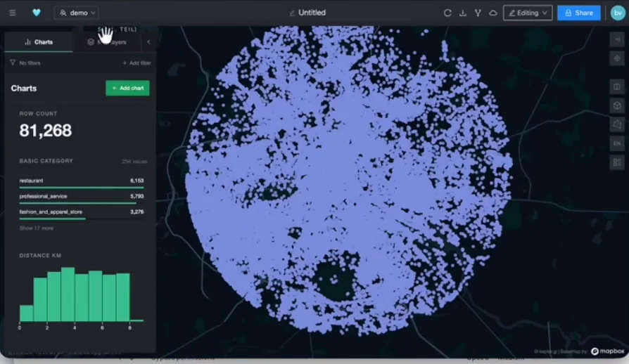Open the EN language selector
629x364 pixels.
click(x=617, y=143)
